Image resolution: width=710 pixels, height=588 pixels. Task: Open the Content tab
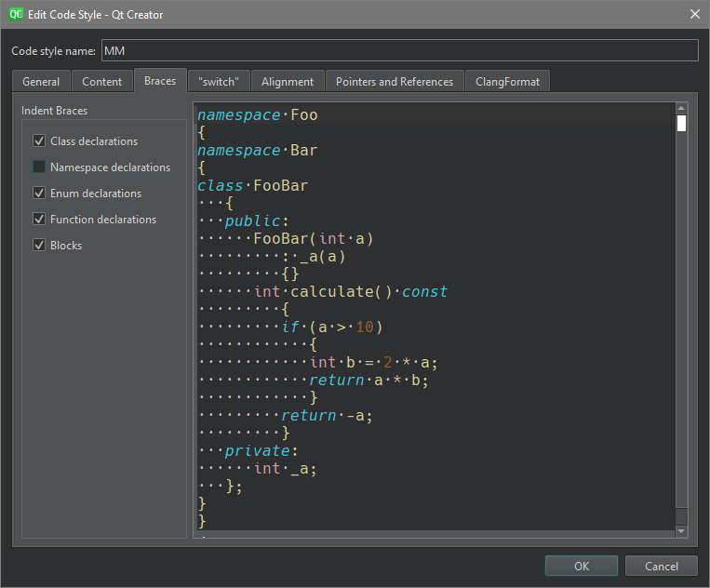click(x=101, y=82)
